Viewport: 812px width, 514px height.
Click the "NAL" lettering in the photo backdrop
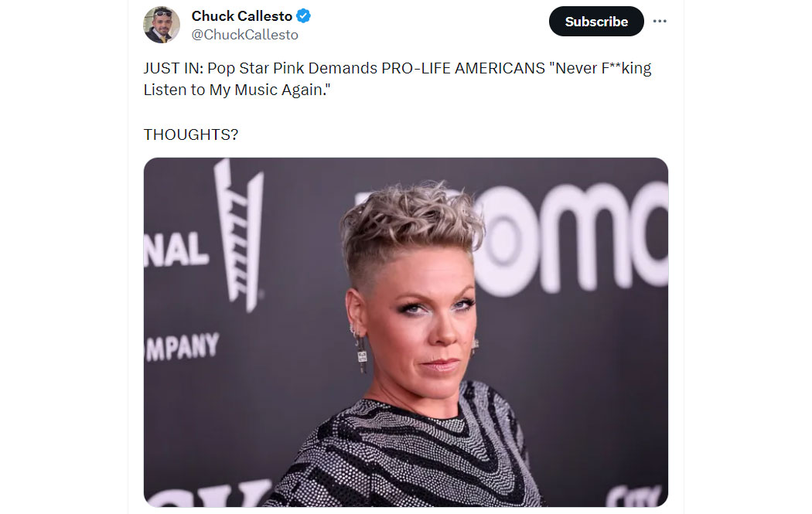click(176, 250)
